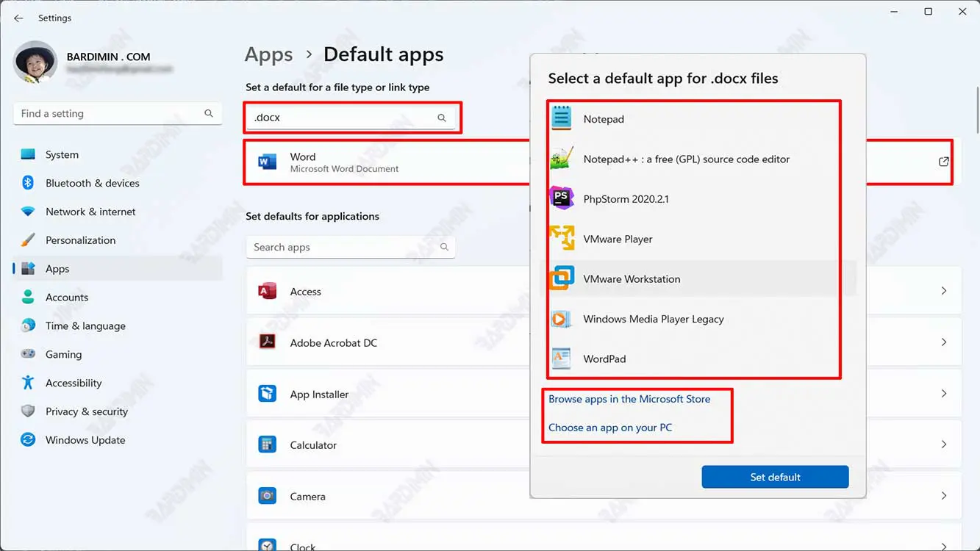Expand the Access row chevron
The height and width of the screenshot is (551, 980).
[944, 291]
